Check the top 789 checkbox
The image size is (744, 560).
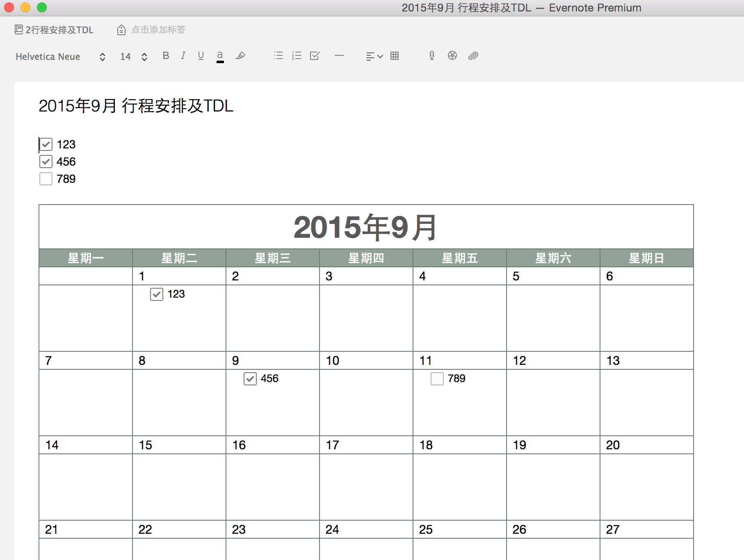(x=46, y=179)
